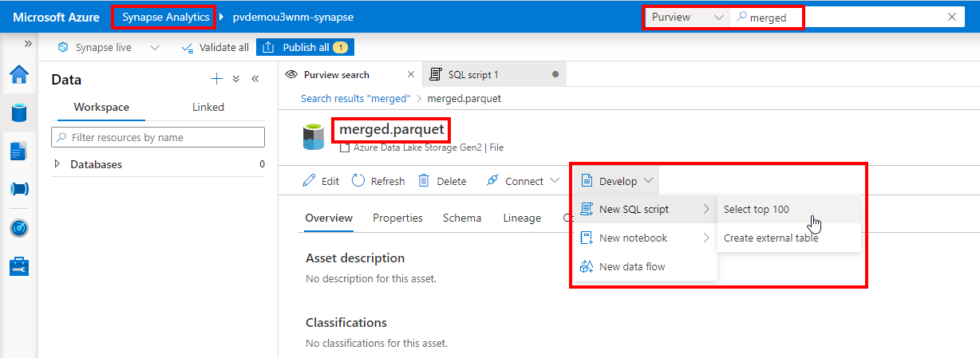The width and height of the screenshot is (980, 358).
Task: Click Validate all
Action: coord(215,47)
